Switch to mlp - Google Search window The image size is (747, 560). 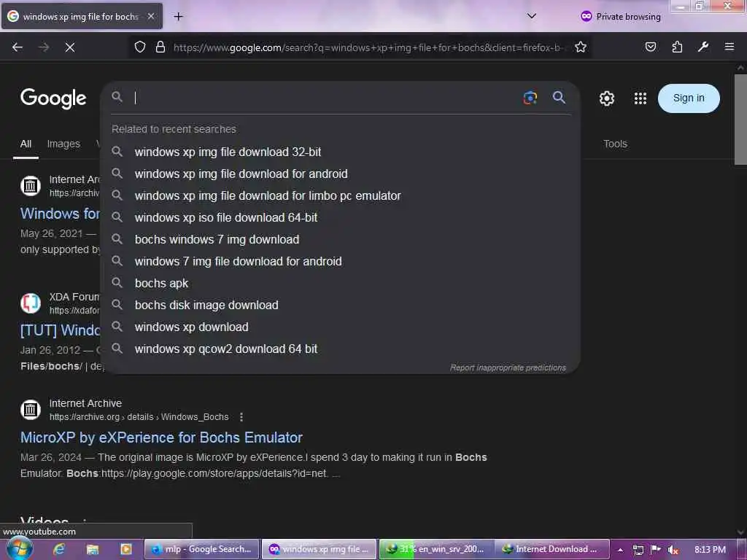tap(201, 549)
